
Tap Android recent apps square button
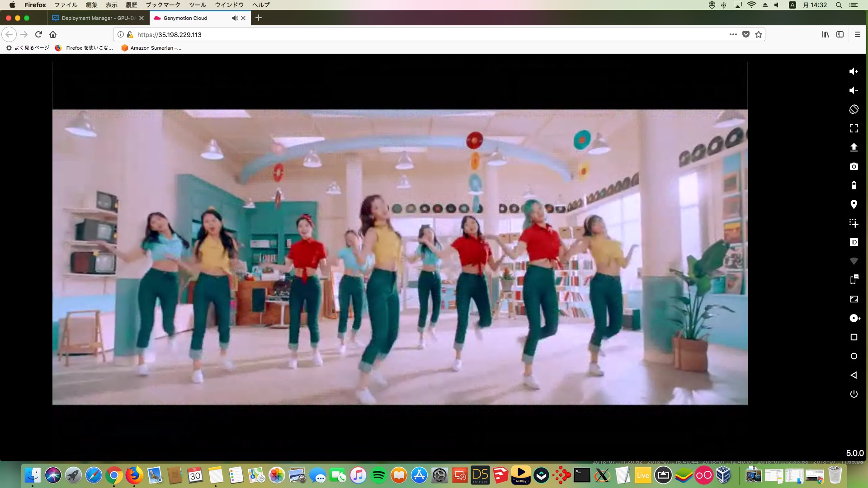(854, 337)
